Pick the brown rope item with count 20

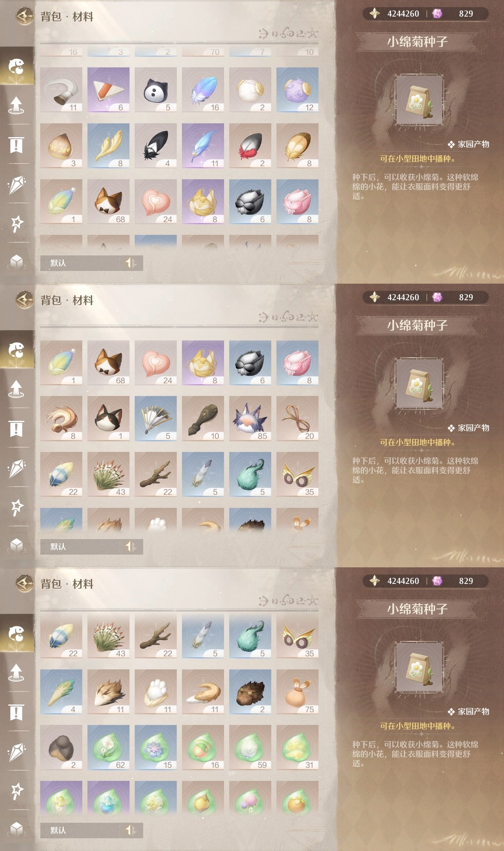(297, 418)
